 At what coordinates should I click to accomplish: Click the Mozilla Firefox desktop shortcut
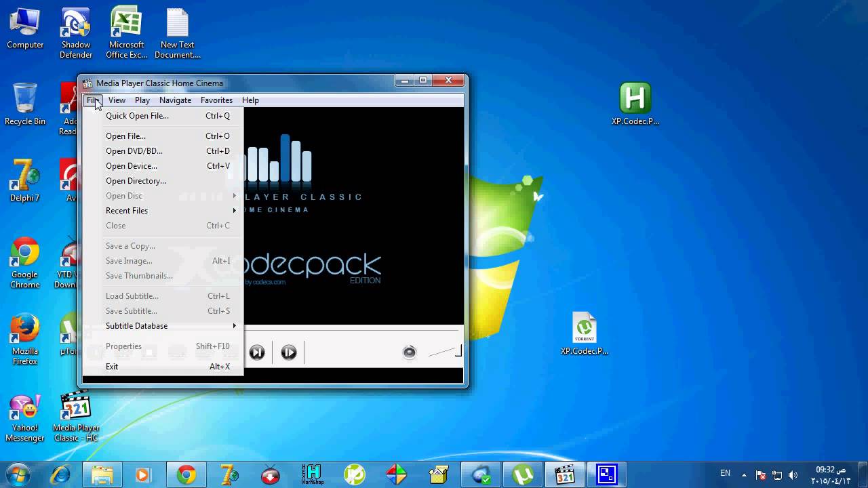pos(25,340)
